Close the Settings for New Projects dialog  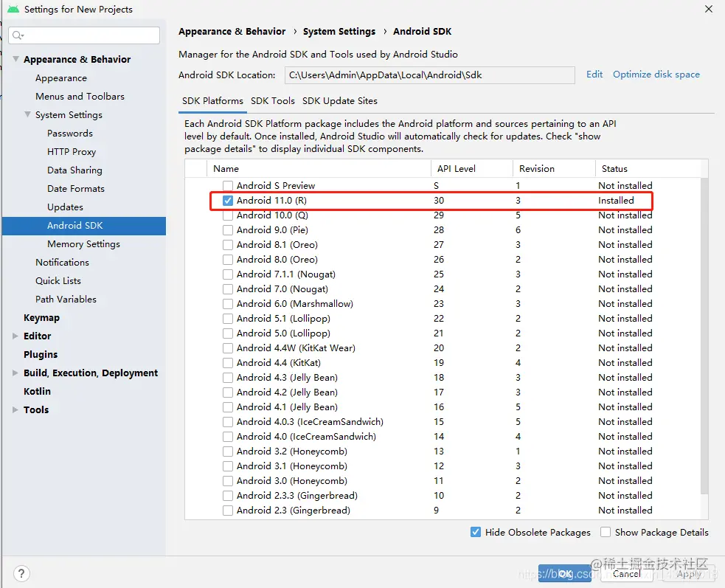pyautogui.click(x=708, y=9)
